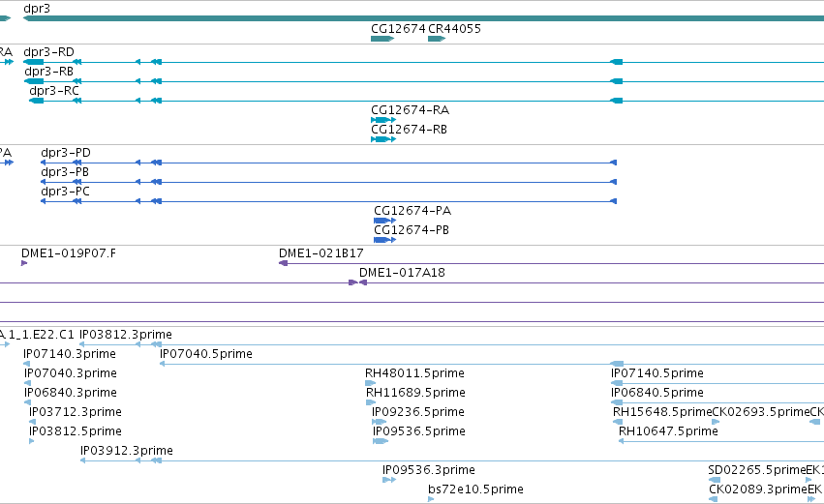The image size is (824, 504).
Task: Open EST IP09536.3prime
Action: (429, 470)
